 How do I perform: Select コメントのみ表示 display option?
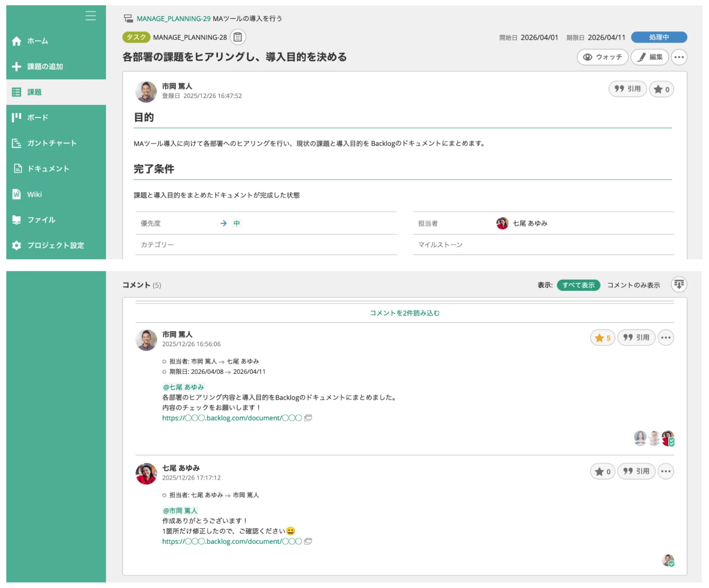[633, 285]
